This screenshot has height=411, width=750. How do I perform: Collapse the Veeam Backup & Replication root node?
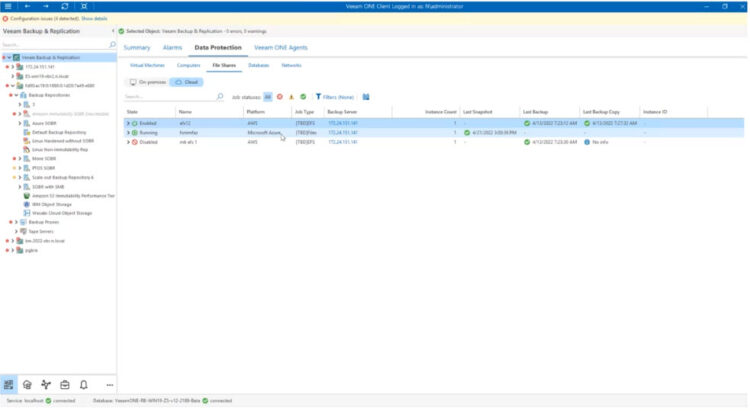coord(9,57)
